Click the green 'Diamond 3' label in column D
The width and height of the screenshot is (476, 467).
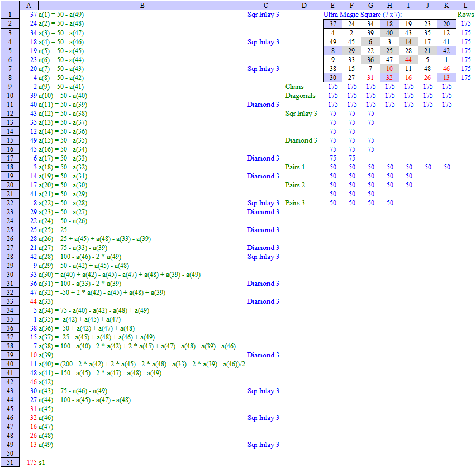(x=301, y=140)
